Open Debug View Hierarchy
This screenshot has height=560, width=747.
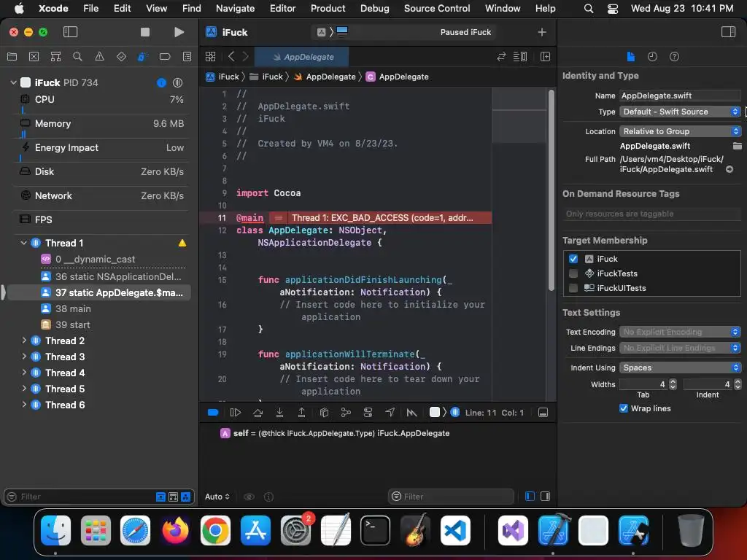click(x=324, y=413)
